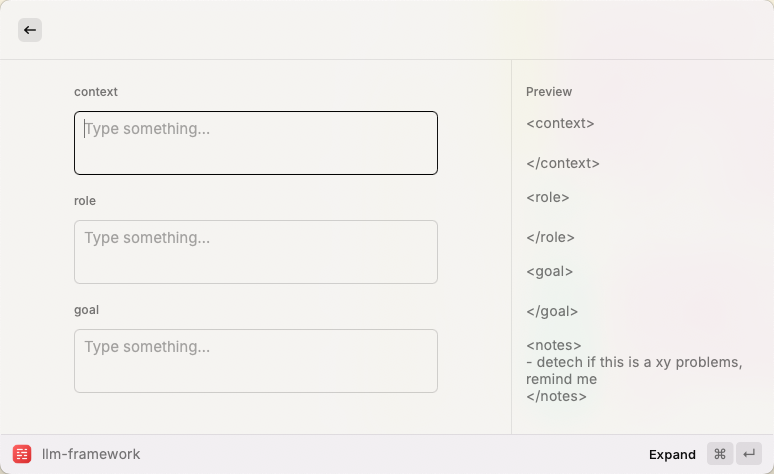Click the closing </context> tag in preview
Viewport: 774px width, 474px height.
pyautogui.click(x=563, y=163)
